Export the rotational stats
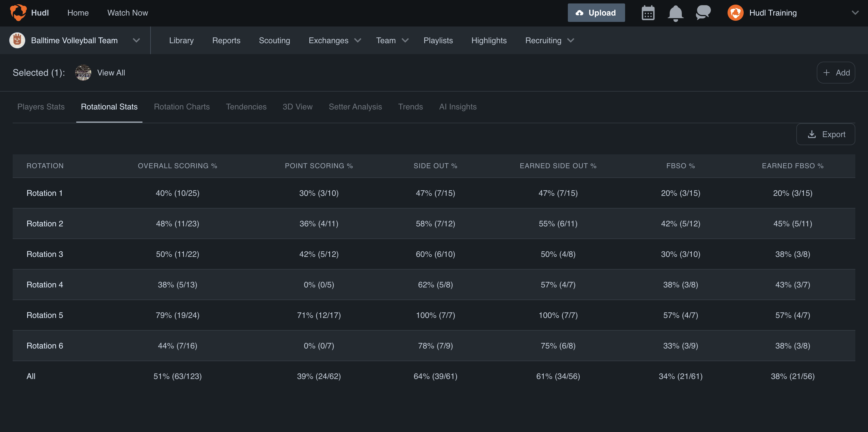Image resolution: width=868 pixels, height=432 pixels. (825, 134)
